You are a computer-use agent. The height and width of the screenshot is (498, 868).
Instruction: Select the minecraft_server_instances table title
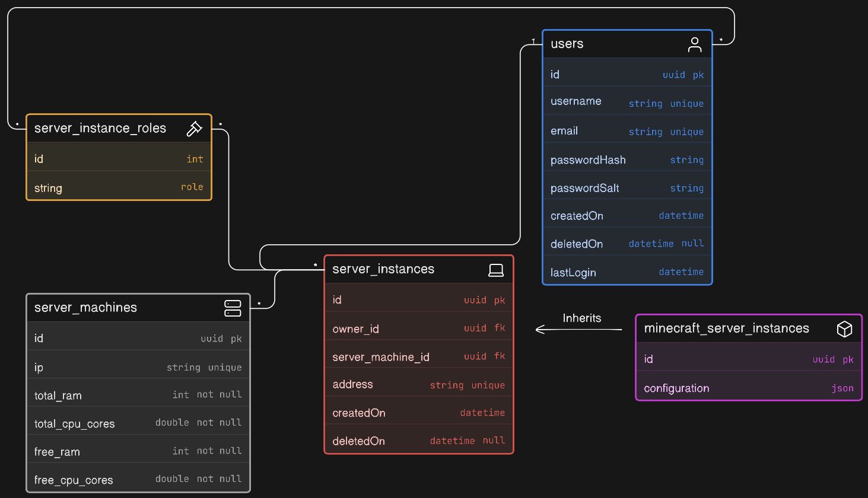[726, 328]
